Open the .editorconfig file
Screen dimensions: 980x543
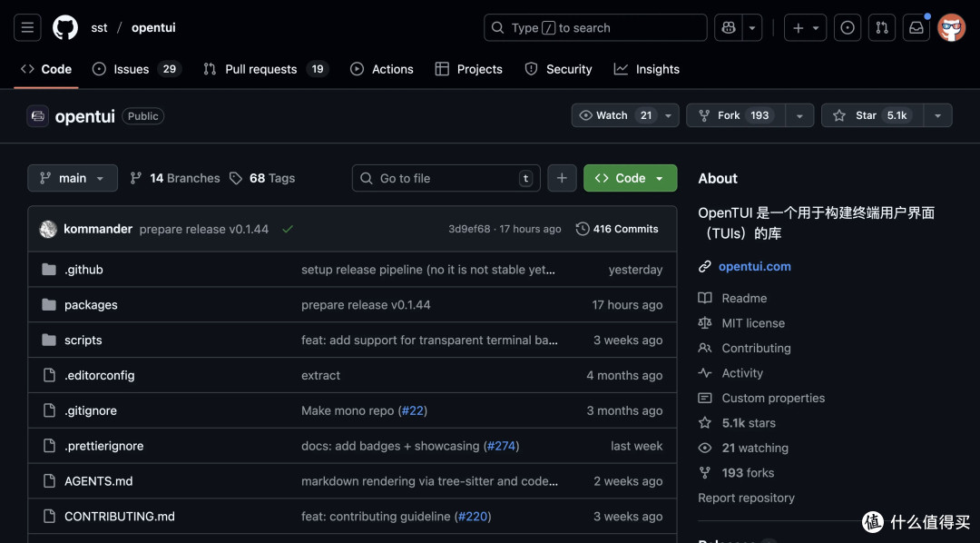click(x=100, y=375)
